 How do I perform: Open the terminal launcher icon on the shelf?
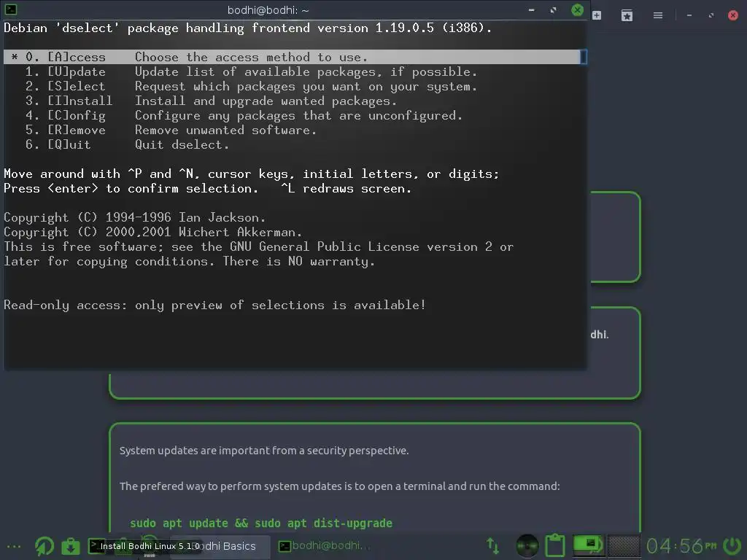(97, 546)
